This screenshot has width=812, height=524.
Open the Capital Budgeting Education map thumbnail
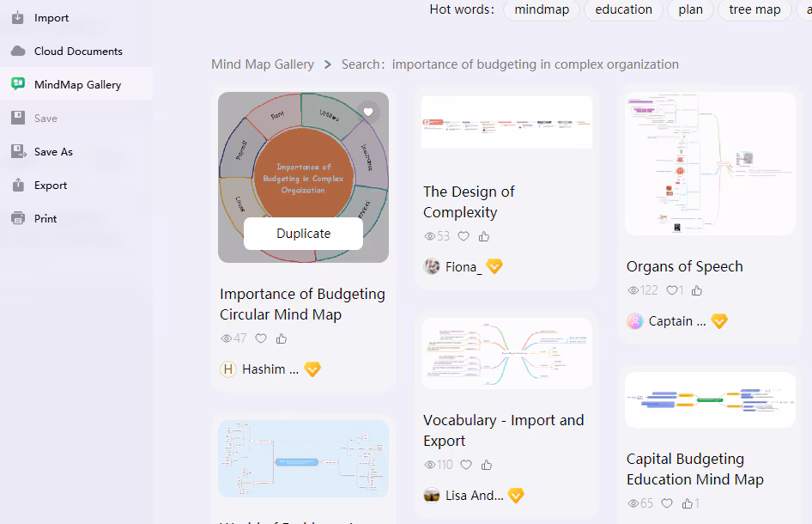pos(710,399)
